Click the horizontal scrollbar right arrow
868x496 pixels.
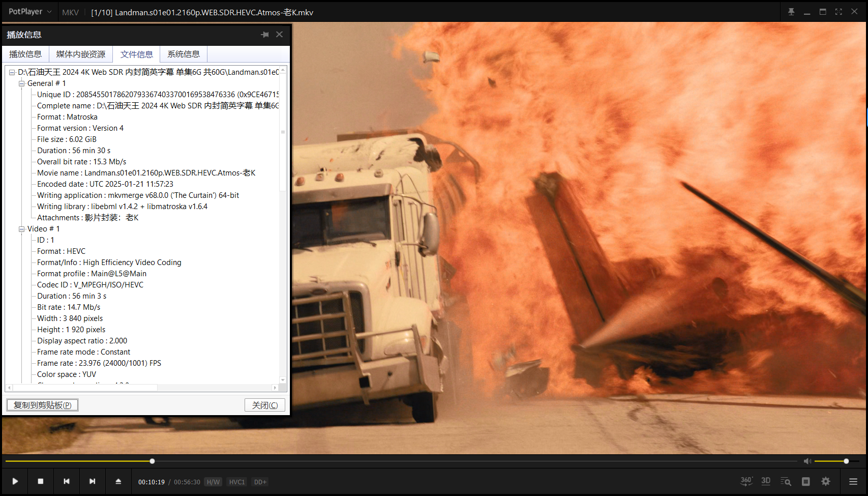[275, 388]
